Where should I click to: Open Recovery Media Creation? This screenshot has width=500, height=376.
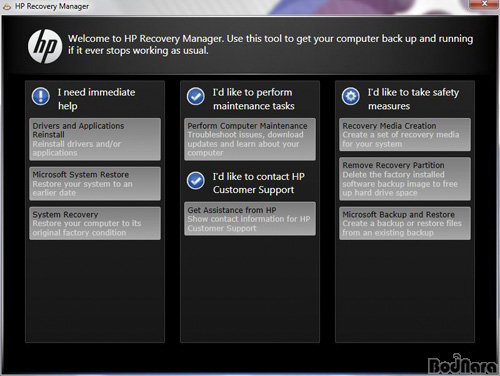point(405,135)
